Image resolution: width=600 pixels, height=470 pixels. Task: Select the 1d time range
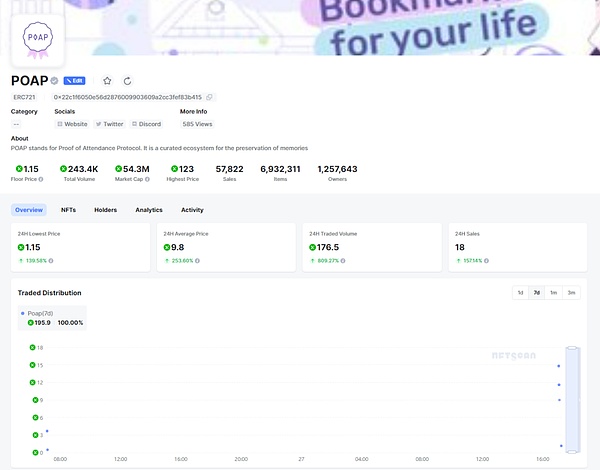pyautogui.click(x=519, y=292)
